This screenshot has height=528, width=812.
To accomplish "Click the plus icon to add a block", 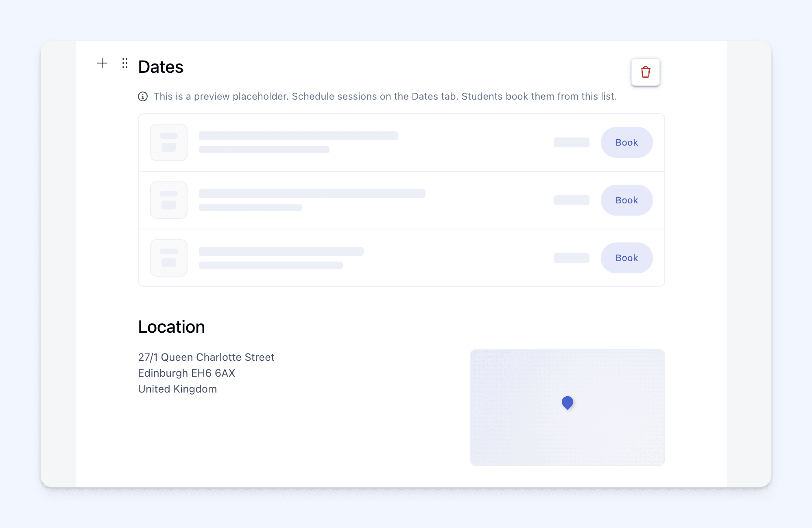I will (102, 63).
